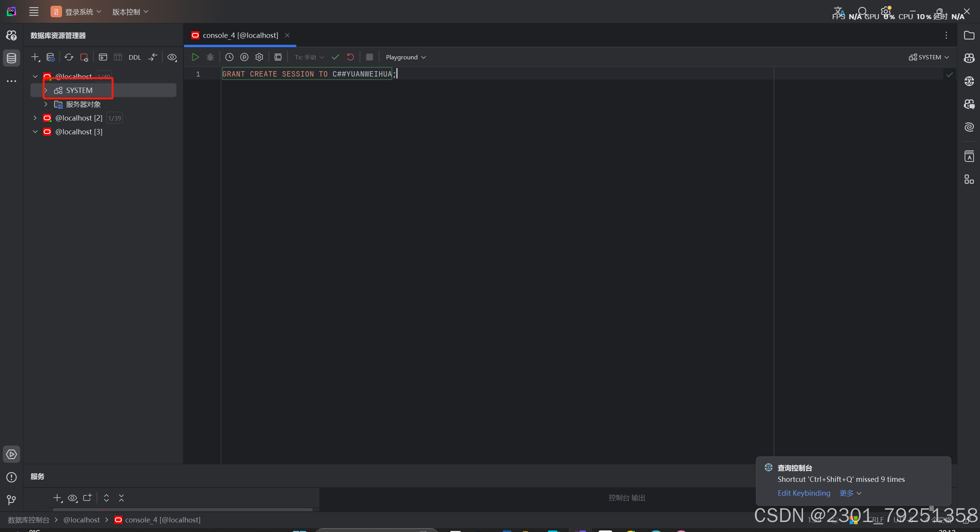
Task: Refresh the database explorer
Action: click(x=69, y=57)
